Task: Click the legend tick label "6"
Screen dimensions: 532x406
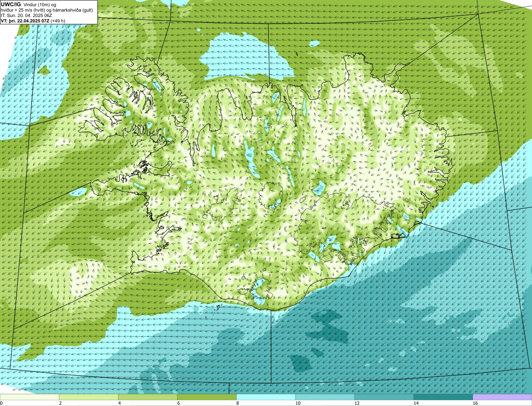Action: 178,403
